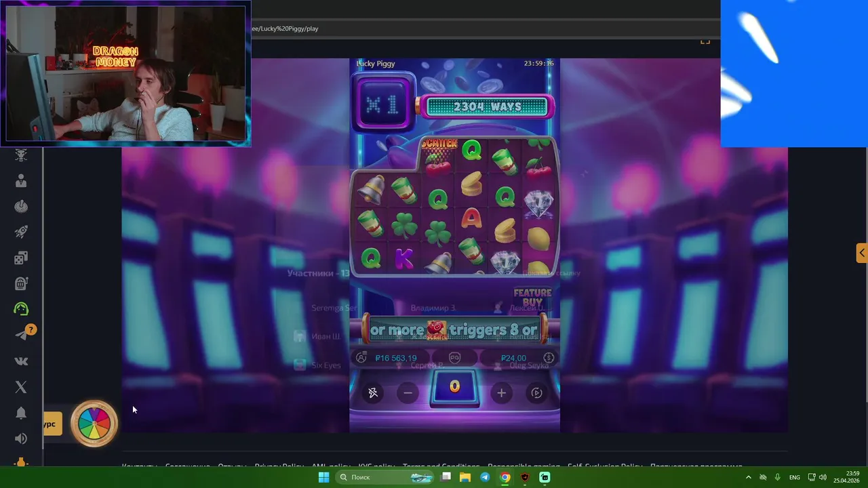The width and height of the screenshot is (868, 488).
Task: Spin the colorful bonus wheel
Action: (94, 424)
